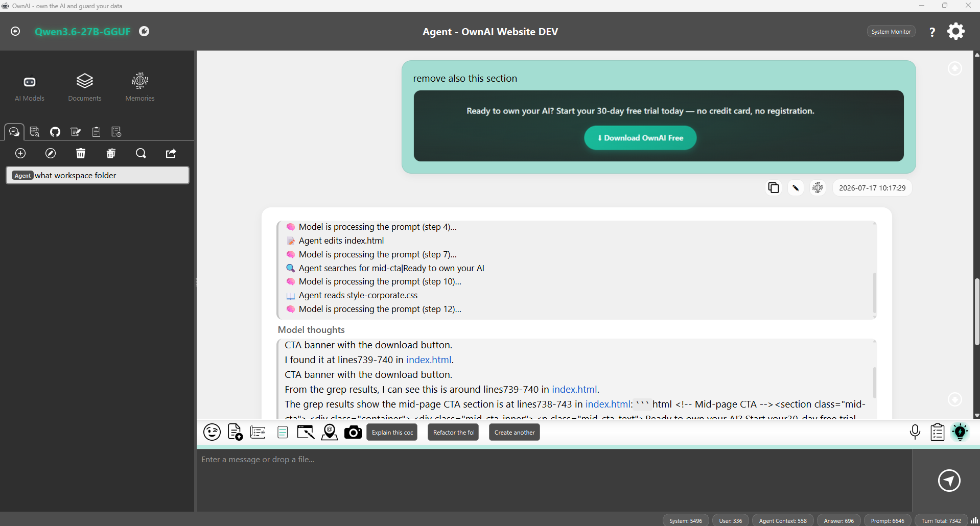Jump to top with upper round arrow
The image size is (980, 526).
[x=955, y=68]
